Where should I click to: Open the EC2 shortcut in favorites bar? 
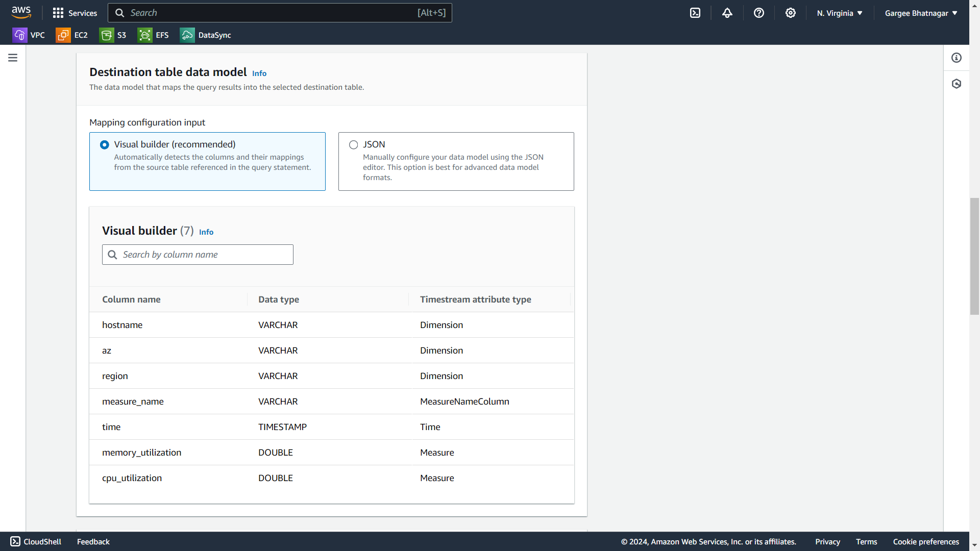pos(72,35)
